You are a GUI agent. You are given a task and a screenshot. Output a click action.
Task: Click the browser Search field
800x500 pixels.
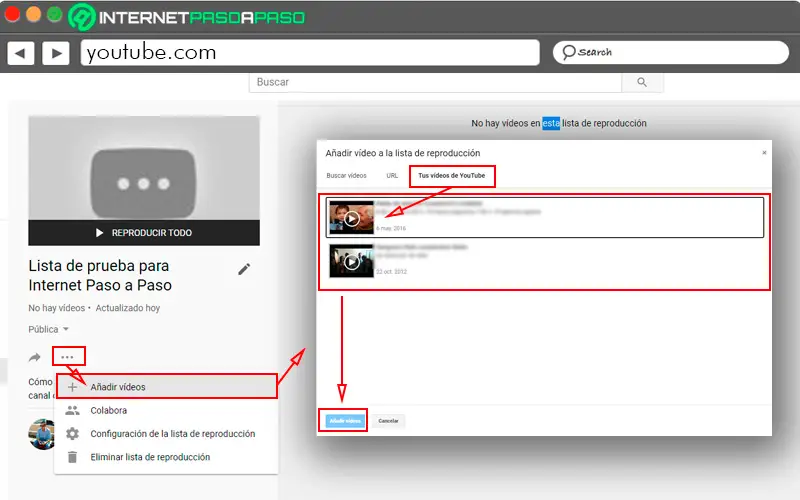(670, 52)
